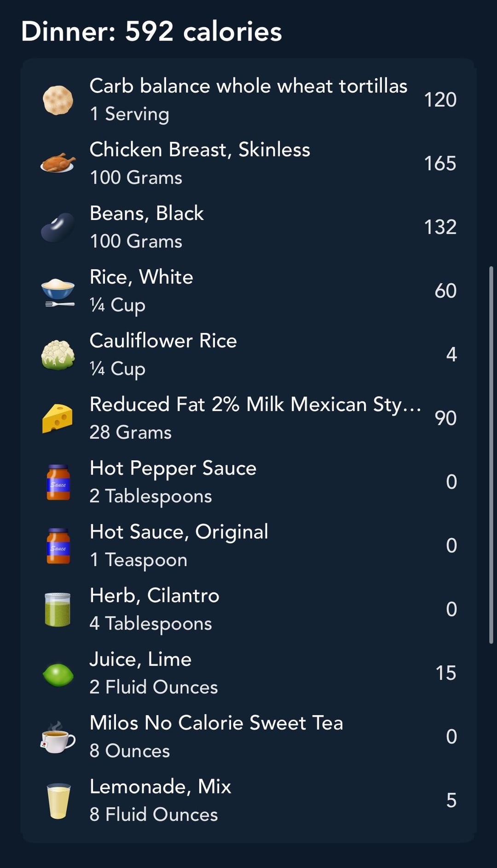This screenshot has height=868, width=497.
Task: Tap the lemonade glass icon
Action: pyautogui.click(x=59, y=801)
